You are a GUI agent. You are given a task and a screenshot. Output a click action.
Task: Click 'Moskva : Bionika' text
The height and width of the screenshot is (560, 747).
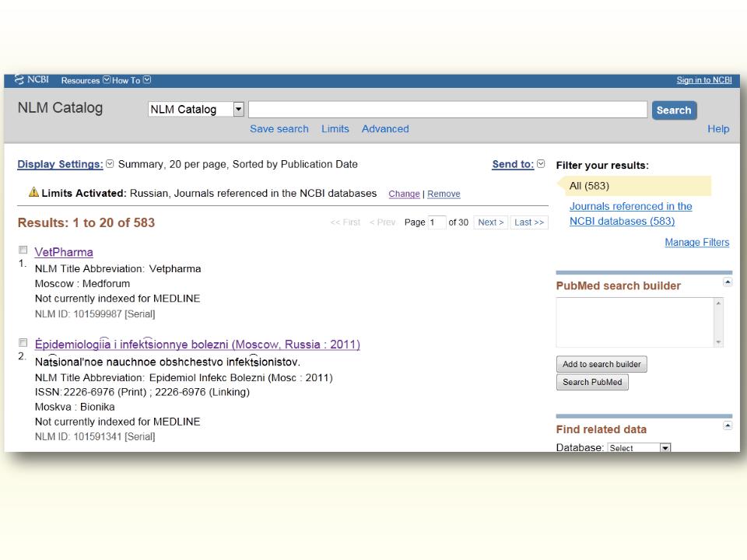point(75,407)
